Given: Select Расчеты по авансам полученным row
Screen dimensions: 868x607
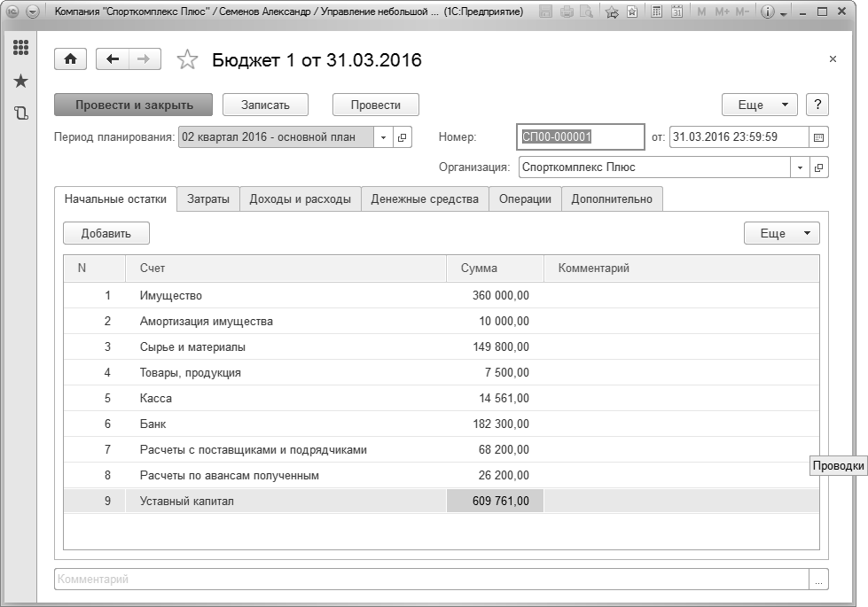Looking at the screenshot, I should pos(442,475).
